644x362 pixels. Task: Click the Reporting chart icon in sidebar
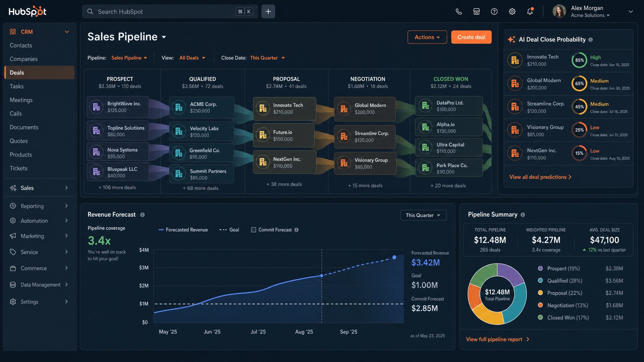pyautogui.click(x=13, y=206)
